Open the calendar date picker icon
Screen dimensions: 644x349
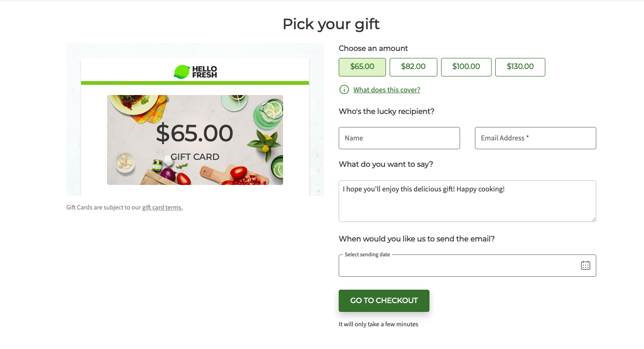(586, 265)
